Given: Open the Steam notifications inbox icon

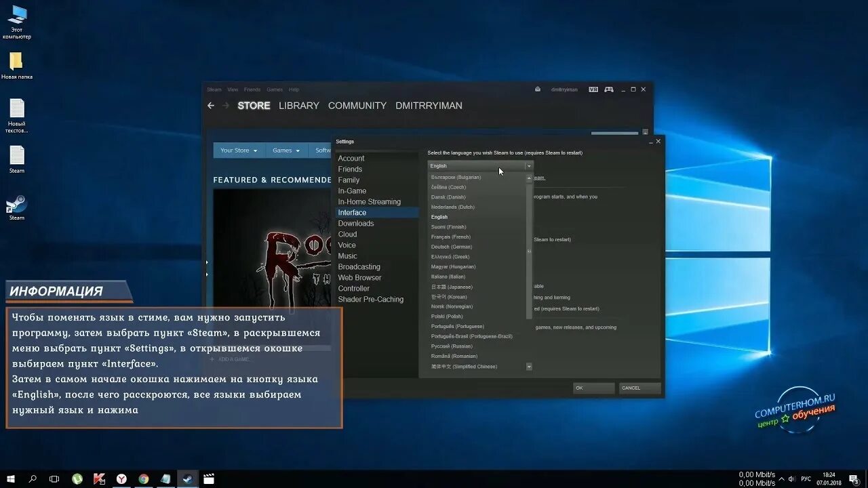Looking at the screenshot, I should tap(538, 89).
